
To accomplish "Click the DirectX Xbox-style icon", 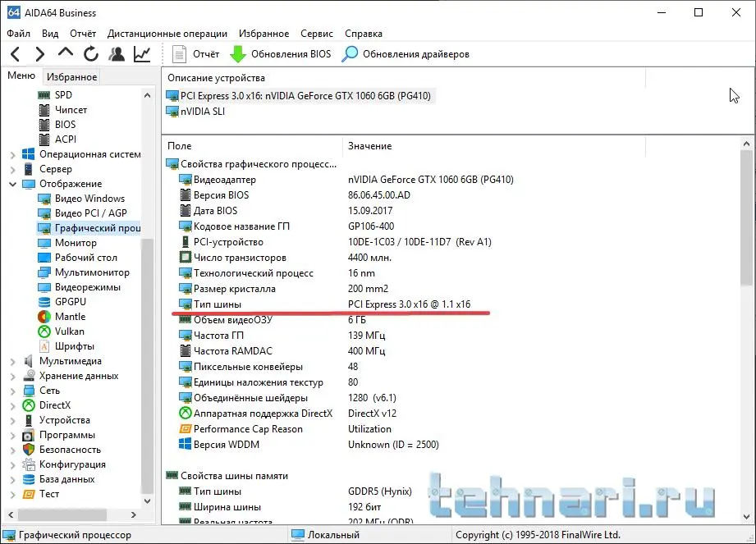I will coord(29,405).
